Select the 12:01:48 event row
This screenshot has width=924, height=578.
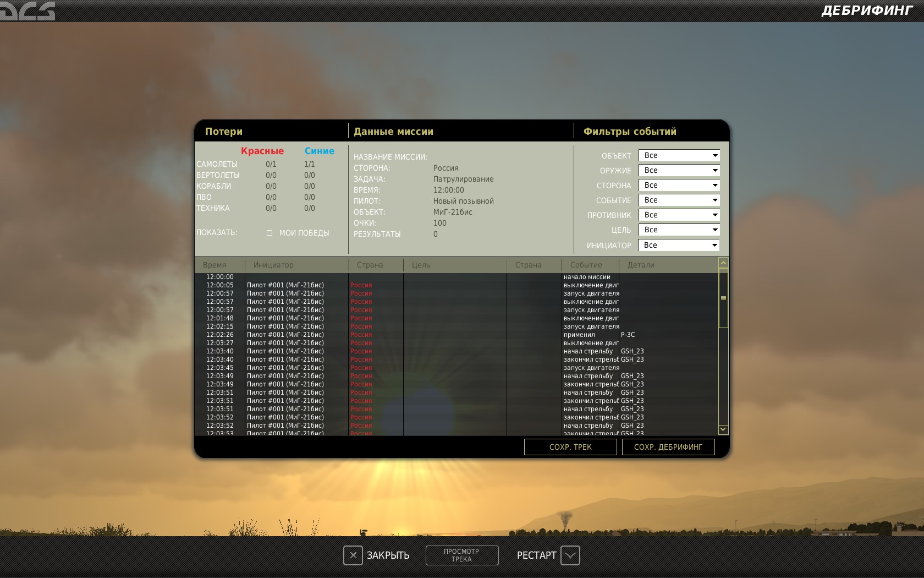coord(457,318)
